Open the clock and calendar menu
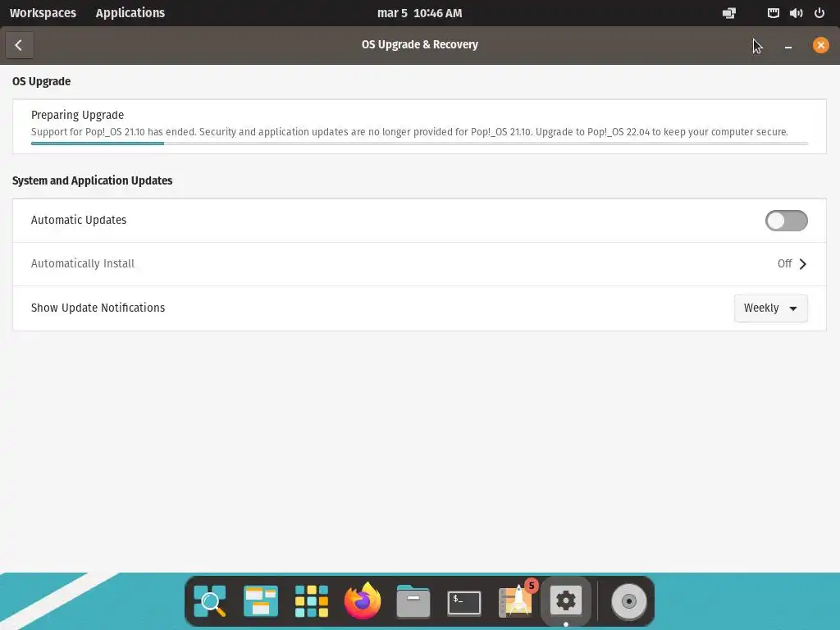Screen dimensions: 840x630 [419, 13]
